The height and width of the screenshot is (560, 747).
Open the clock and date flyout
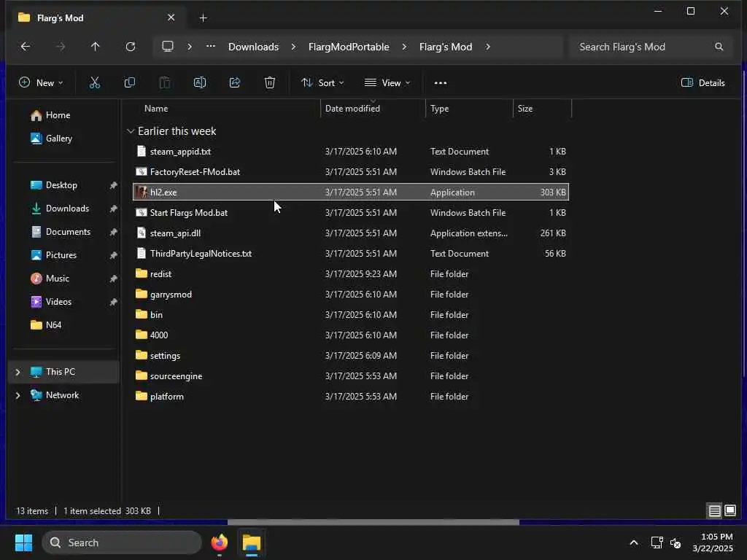point(713,542)
